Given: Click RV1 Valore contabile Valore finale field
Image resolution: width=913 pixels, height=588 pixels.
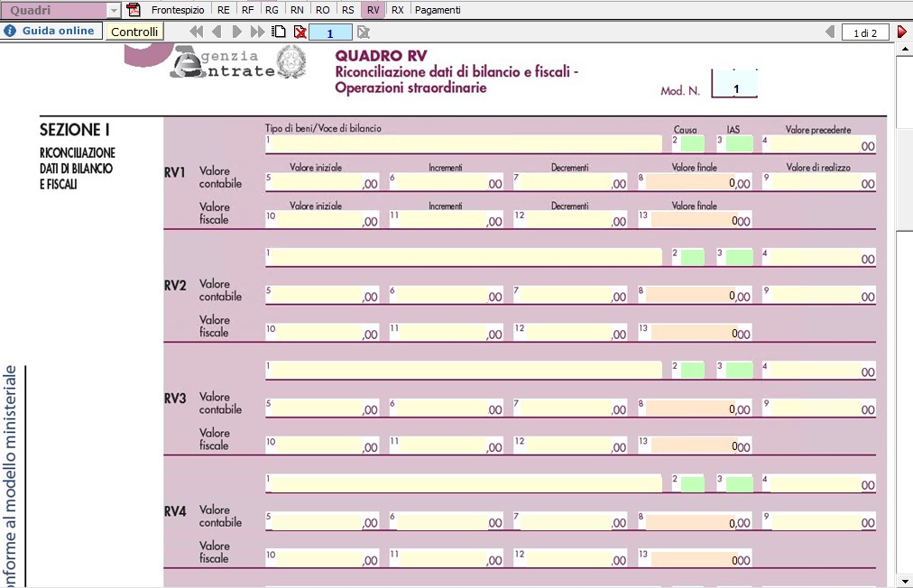Looking at the screenshot, I should tap(695, 181).
